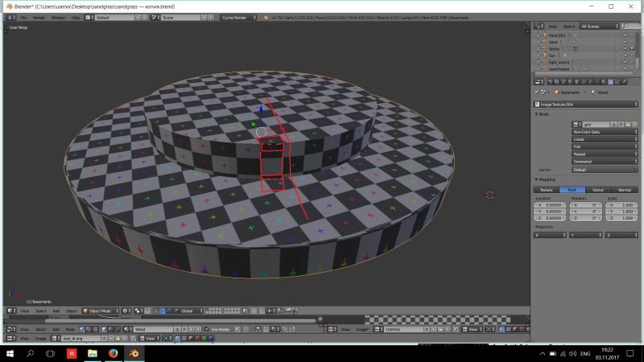Open the pivot point selector in 3D header
This screenshot has height=362, width=644.
pos(138,311)
